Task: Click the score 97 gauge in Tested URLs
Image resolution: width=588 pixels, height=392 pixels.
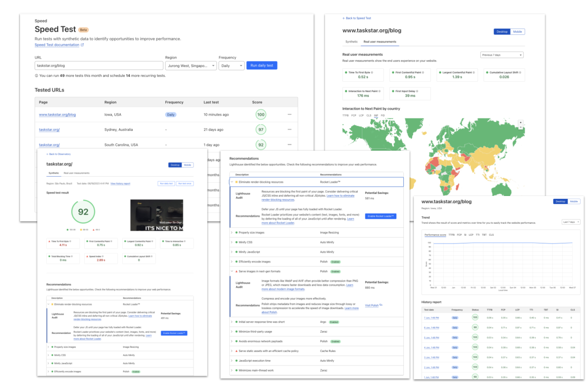Action: click(x=261, y=130)
